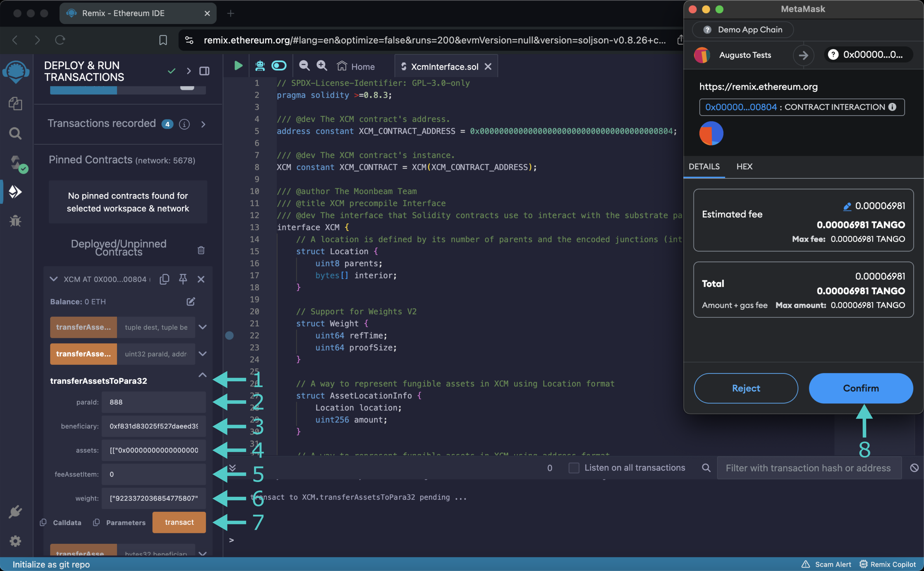Screen dimensions: 924x571
Task: Click Confirm button in MetaMask popup
Action: 861,388
